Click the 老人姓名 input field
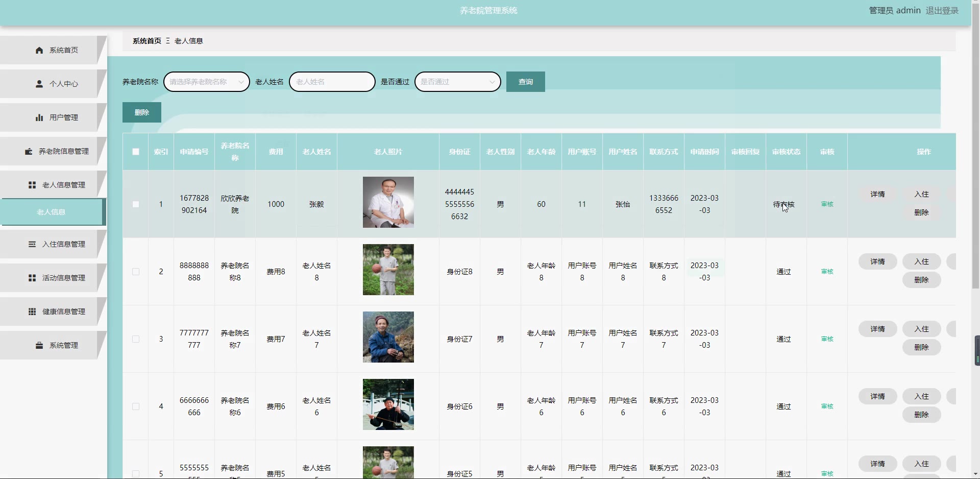The height and width of the screenshot is (479, 980). click(332, 82)
